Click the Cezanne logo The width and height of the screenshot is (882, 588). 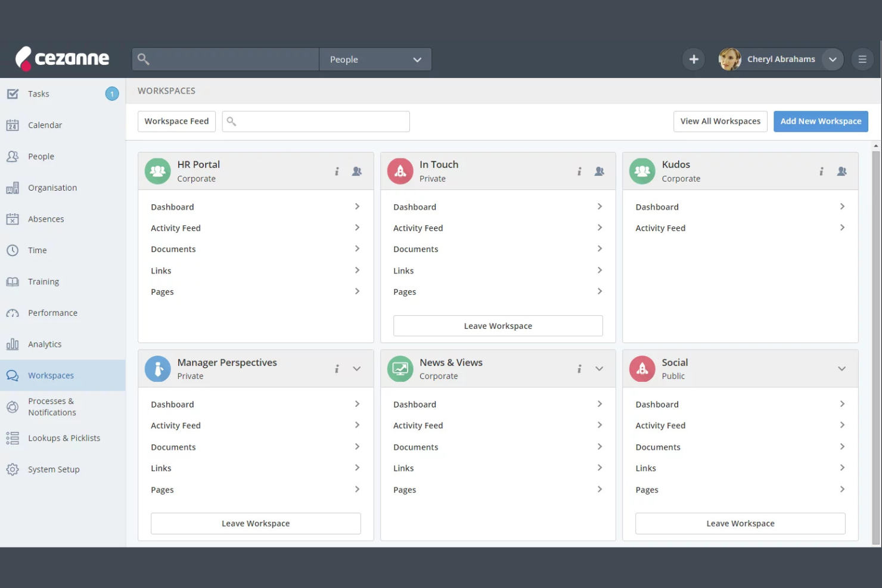62,58
